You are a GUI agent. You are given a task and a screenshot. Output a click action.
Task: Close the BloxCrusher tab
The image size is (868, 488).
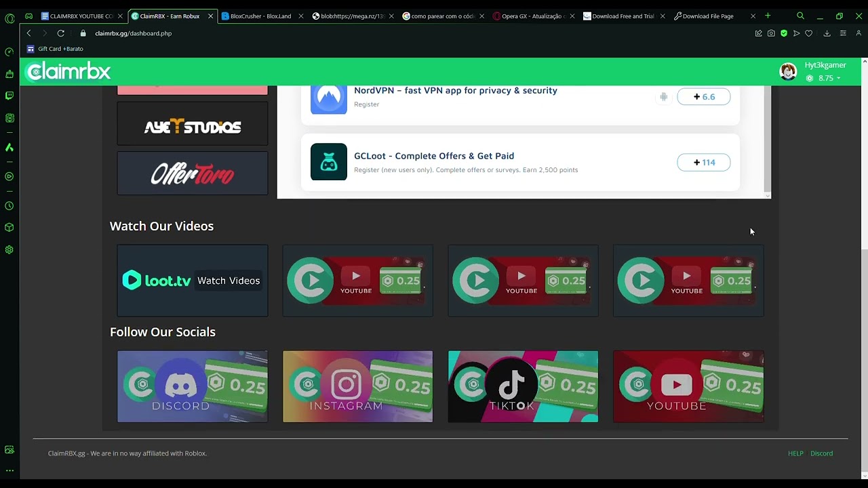(x=301, y=16)
